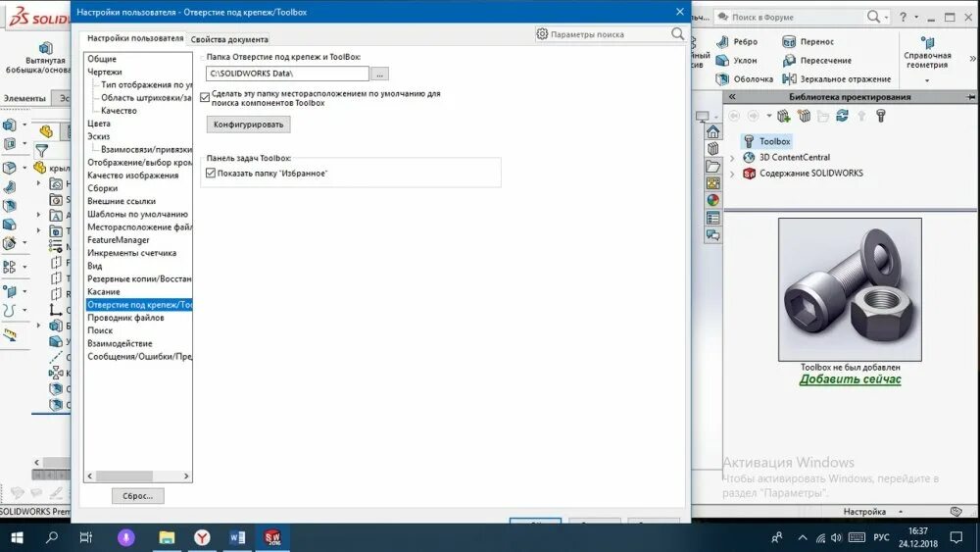Open the Custom Properties task pane tab

[713, 218]
